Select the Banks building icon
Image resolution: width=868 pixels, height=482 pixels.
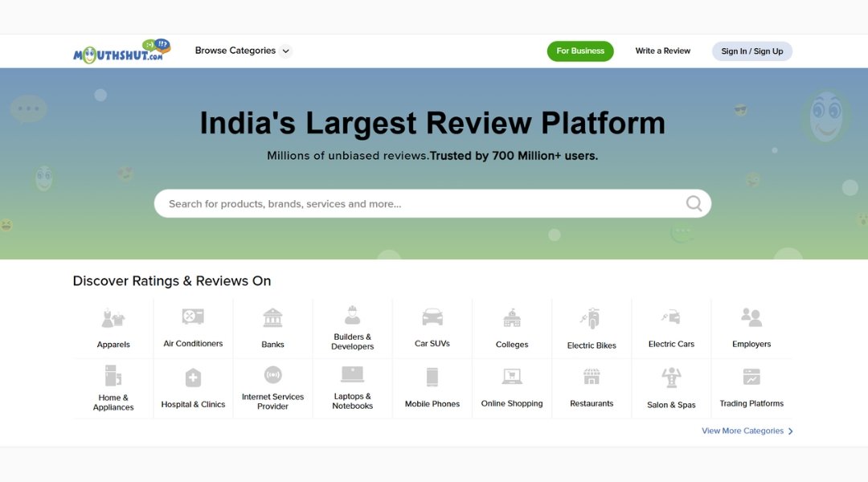tap(273, 318)
